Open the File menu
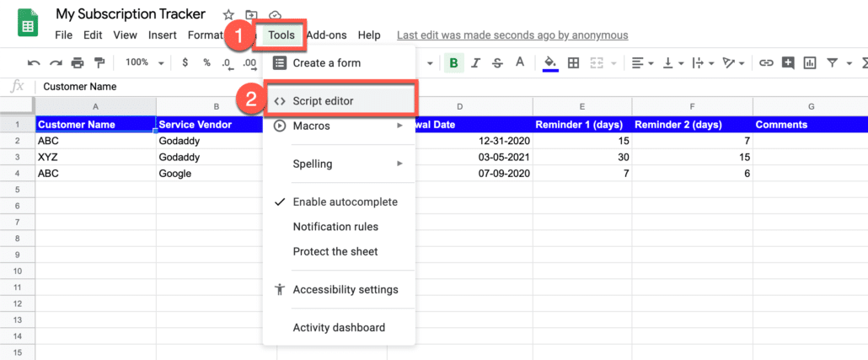 [x=64, y=35]
